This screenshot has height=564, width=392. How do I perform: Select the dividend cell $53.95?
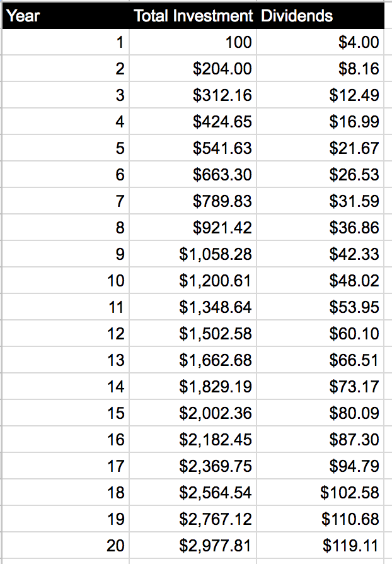[x=321, y=307]
